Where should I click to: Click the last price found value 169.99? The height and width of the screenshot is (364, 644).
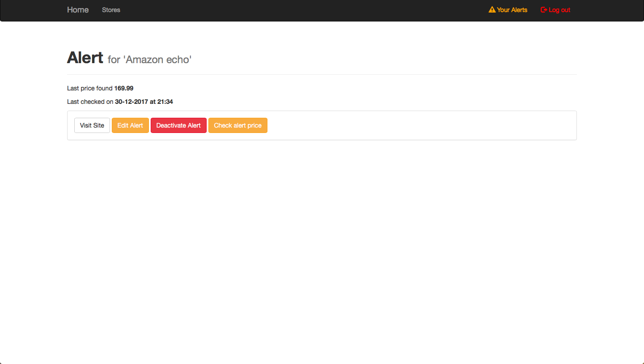[x=123, y=88]
